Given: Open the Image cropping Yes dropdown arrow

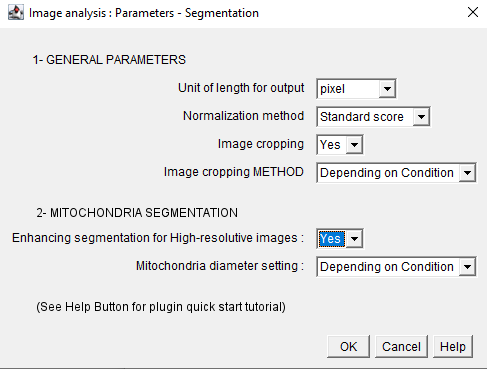Looking at the screenshot, I should point(354,145).
